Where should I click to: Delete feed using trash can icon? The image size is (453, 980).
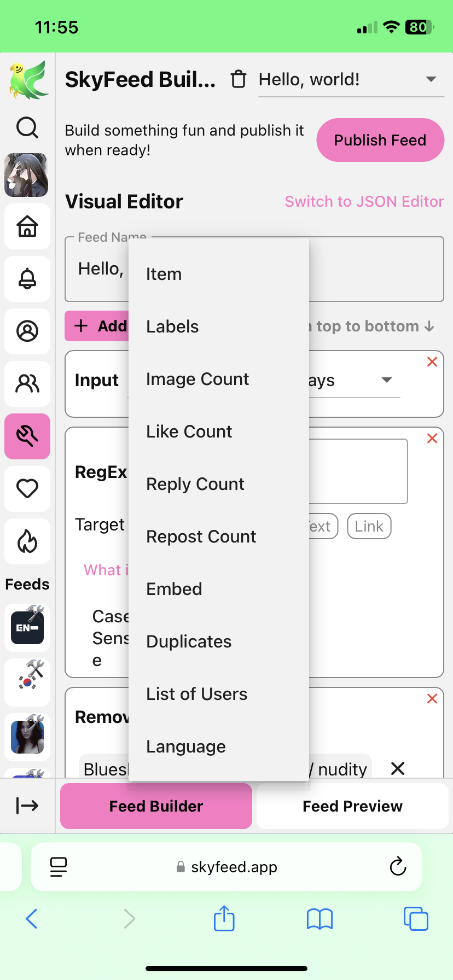(x=239, y=79)
